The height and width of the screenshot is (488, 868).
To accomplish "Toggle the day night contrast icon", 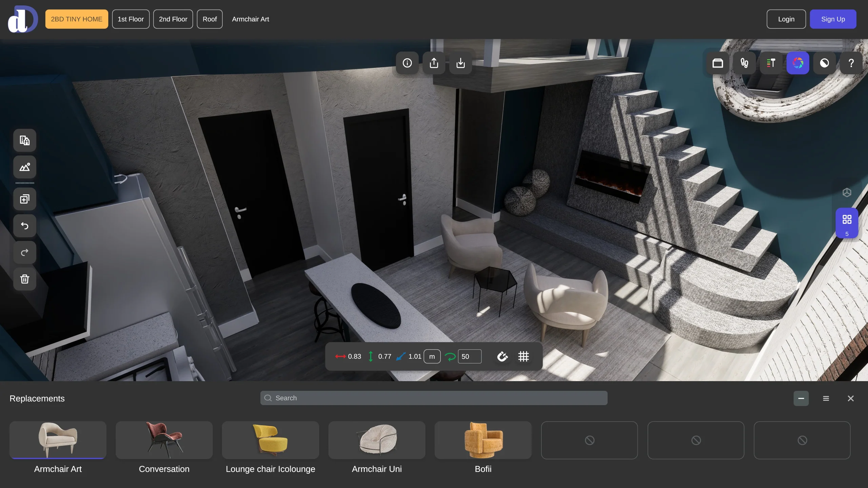I will 824,63.
